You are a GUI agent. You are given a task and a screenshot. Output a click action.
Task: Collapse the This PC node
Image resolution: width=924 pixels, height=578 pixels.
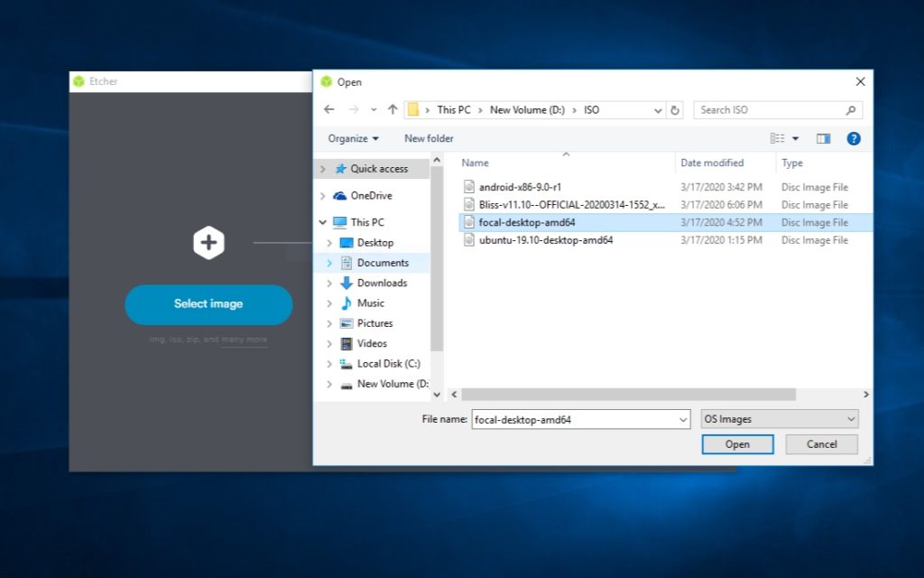pyautogui.click(x=322, y=222)
